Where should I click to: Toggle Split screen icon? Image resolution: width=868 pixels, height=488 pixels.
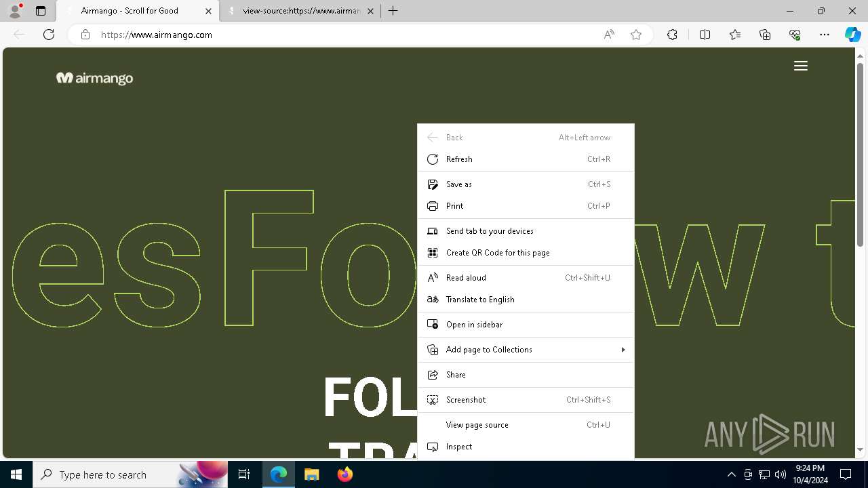[705, 35]
